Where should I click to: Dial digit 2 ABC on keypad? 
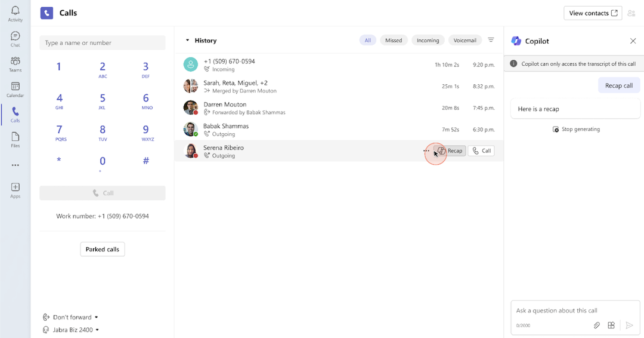pos(103,69)
